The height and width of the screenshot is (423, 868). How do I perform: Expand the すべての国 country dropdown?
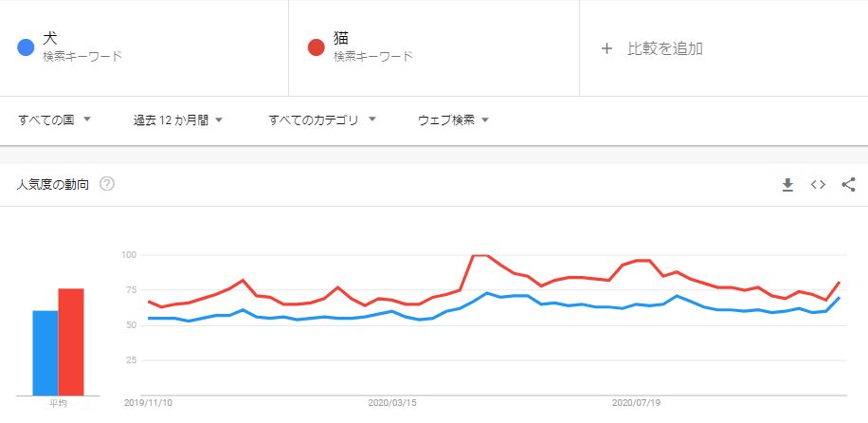coord(54,120)
